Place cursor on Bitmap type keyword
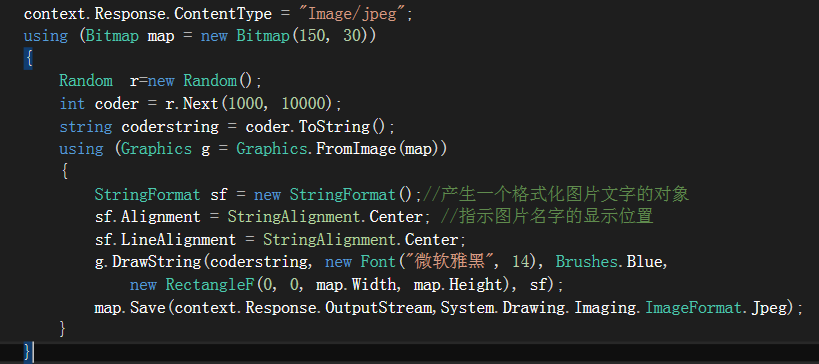Image resolution: width=819 pixels, height=364 pixels. click(x=112, y=36)
